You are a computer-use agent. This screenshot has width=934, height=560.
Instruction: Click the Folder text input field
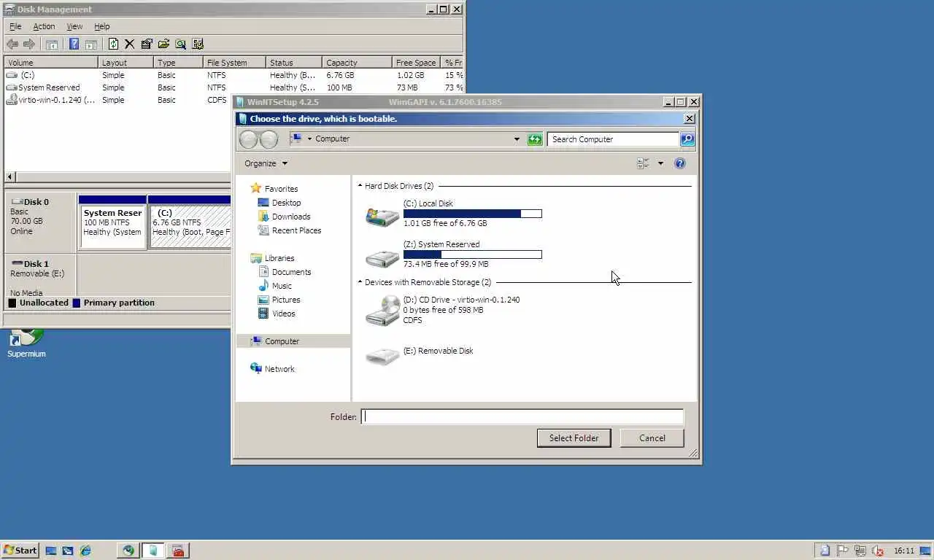[x=522, y=417]
